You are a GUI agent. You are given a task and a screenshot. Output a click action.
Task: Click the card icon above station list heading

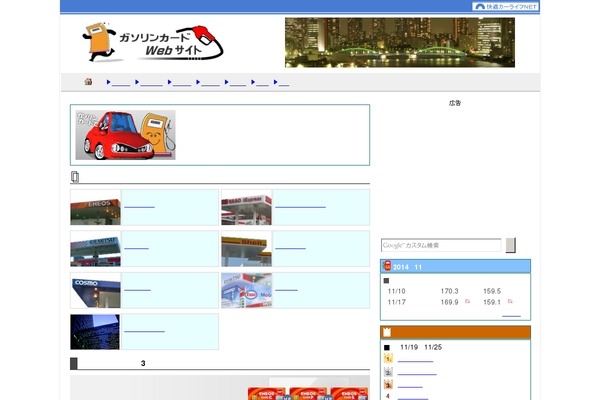[75, 177]
